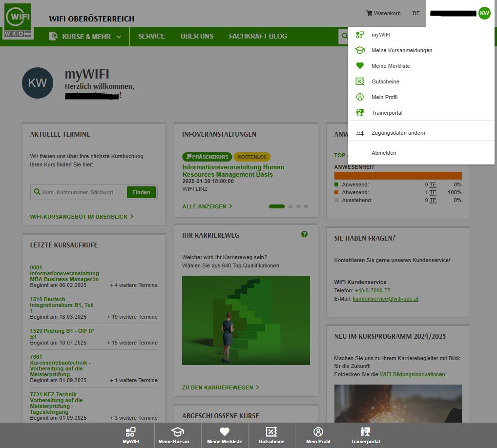
Task: Open 1515 Deutsch Integrationskurs B1 course
Action: (62, 305)
